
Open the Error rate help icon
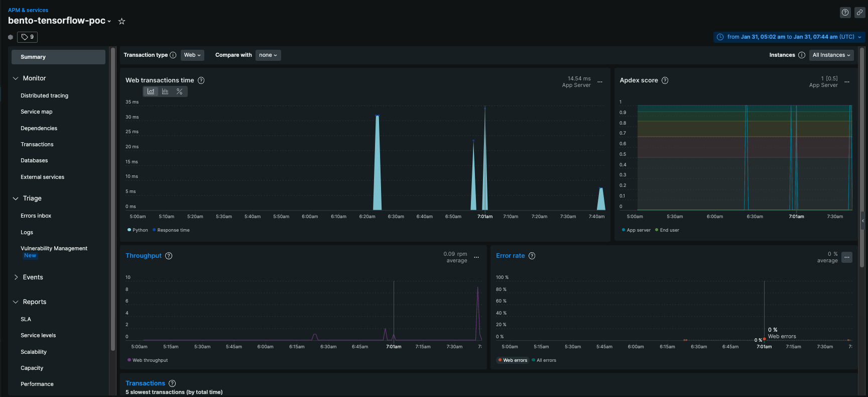(x=532, y=256)
